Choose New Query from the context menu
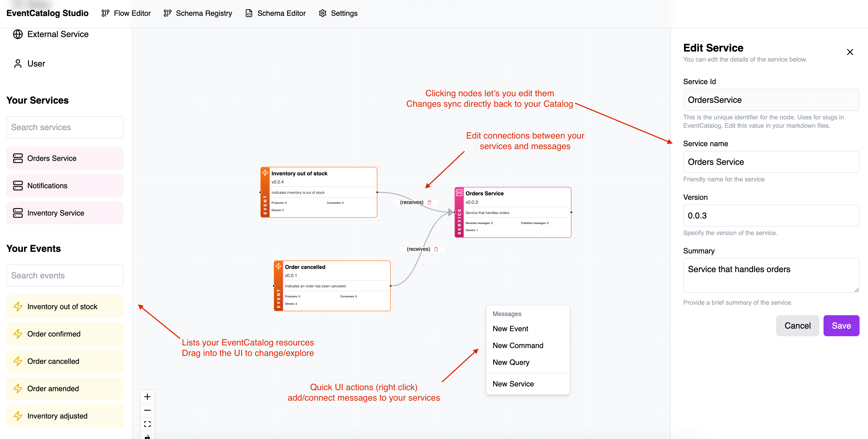Screen dimensions: 868x439 click(x=511, y=362)
